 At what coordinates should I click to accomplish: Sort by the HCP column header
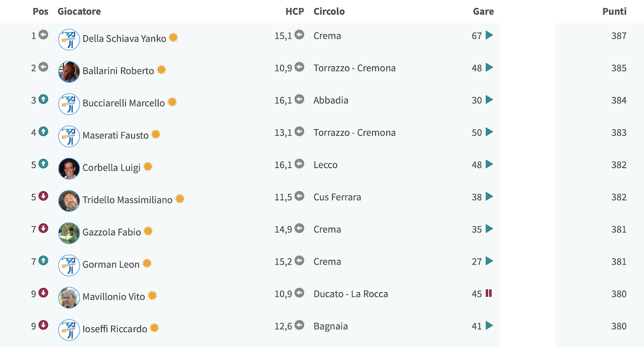(295, 11)
